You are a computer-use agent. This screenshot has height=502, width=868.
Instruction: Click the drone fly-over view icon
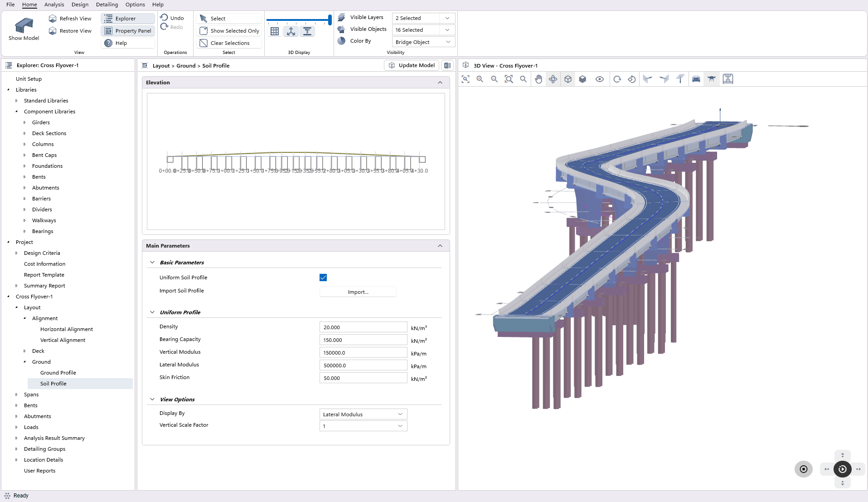(712, 79)
